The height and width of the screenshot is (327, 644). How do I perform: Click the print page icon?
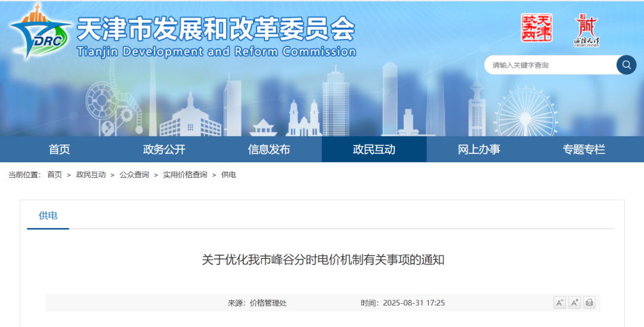589,303
